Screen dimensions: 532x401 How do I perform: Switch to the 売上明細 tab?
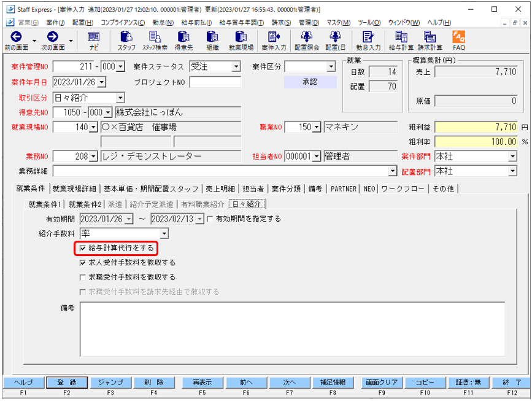220,189
